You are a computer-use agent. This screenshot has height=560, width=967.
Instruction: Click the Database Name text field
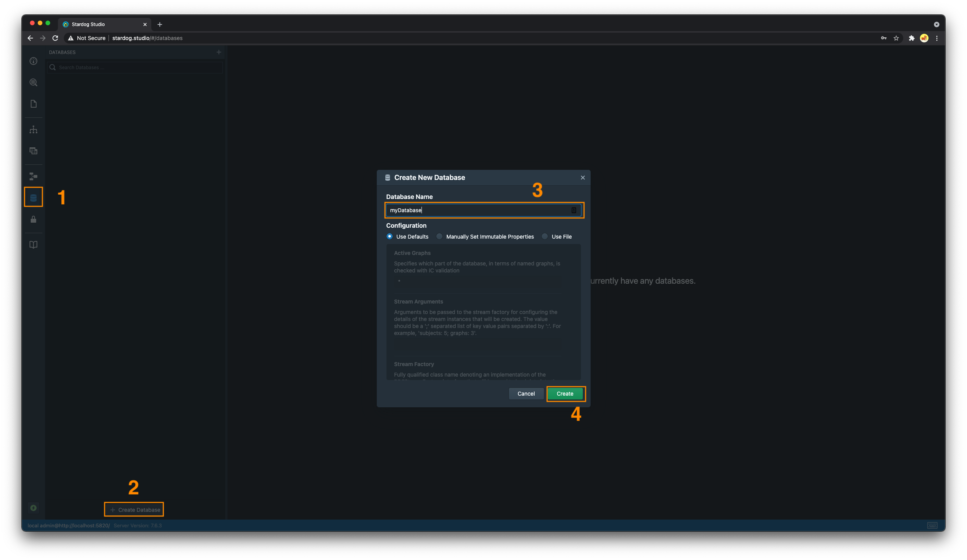pos(478,210)
